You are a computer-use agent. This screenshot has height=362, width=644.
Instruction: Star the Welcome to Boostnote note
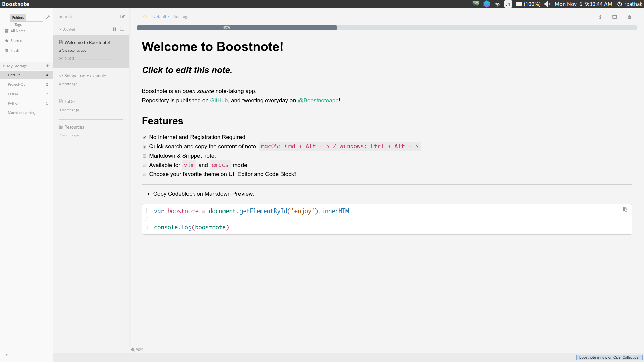click(x=145, y=16)
